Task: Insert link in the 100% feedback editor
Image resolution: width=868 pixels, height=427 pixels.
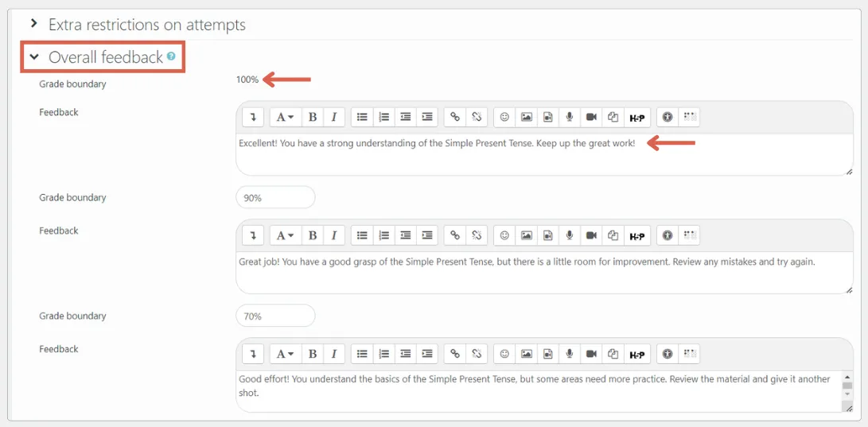Action: 455,117
